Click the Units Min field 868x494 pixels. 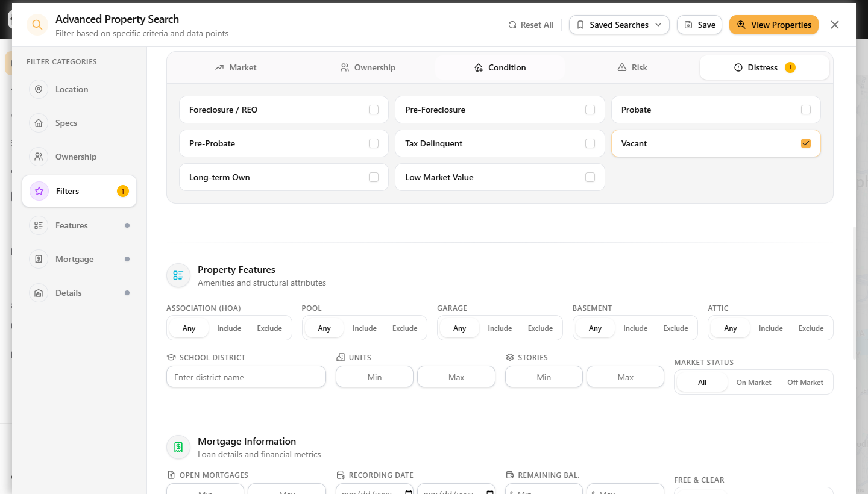tap(374, 377)
